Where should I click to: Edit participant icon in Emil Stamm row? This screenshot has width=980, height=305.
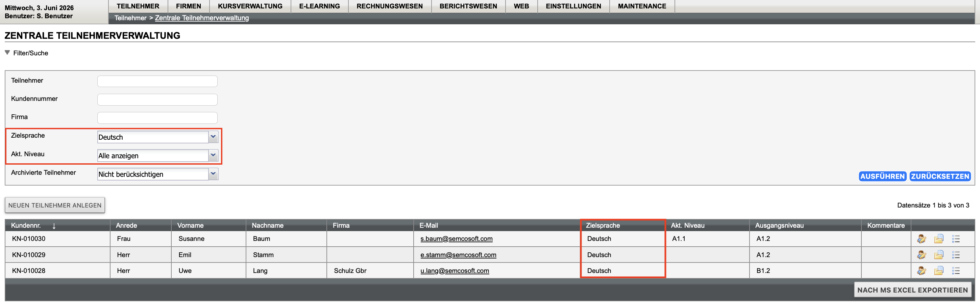[x=922, y=255]
